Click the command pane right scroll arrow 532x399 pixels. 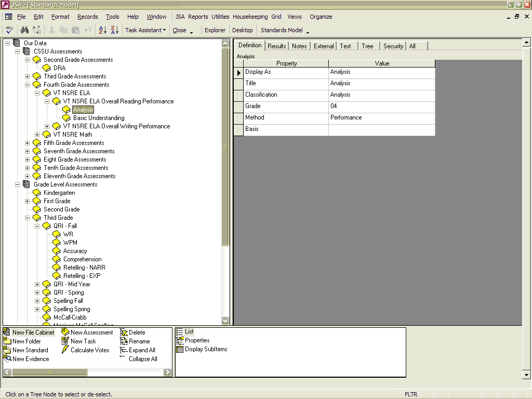[167, 372]
